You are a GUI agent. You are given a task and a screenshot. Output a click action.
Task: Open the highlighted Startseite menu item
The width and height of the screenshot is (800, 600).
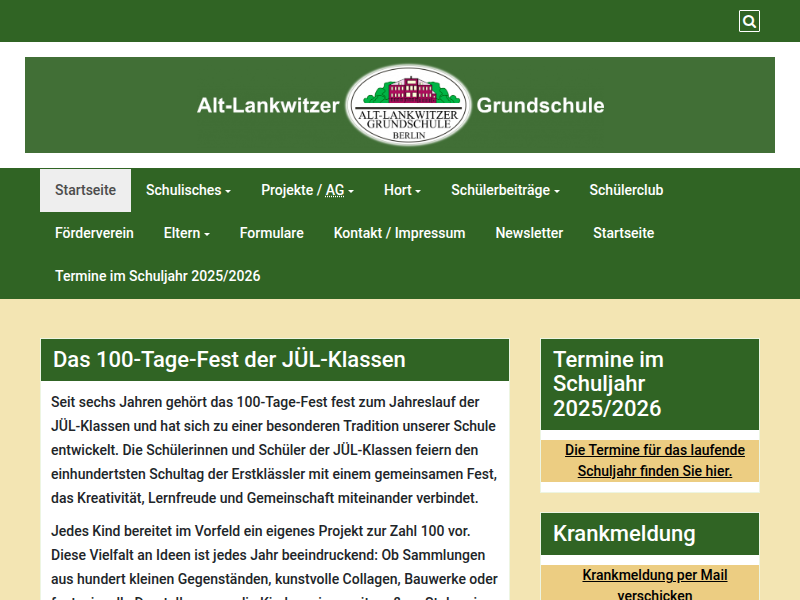pyautogui.click(x=85, y=190)
